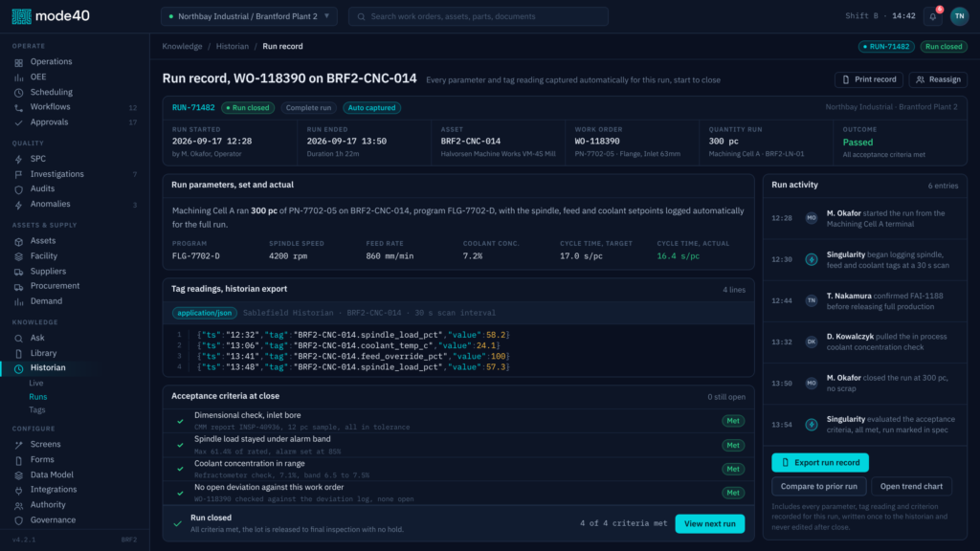Open the notifications bell icon
Viewport: 980px width, 551px height.
pos(932,17)
